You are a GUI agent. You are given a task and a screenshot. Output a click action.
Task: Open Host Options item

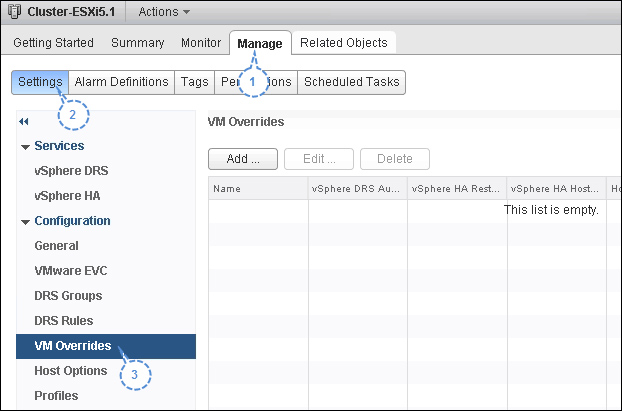(x=71, y=371)
